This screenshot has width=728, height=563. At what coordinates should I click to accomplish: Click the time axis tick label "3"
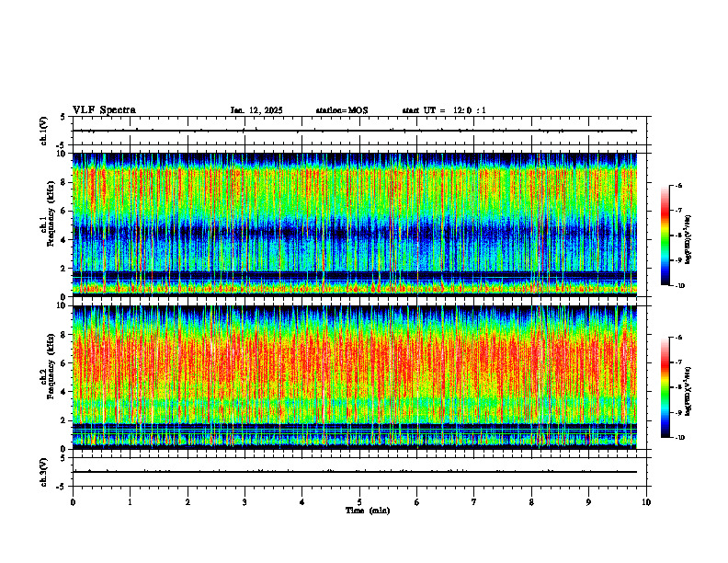pyautogui.click(x=245, y=502)
